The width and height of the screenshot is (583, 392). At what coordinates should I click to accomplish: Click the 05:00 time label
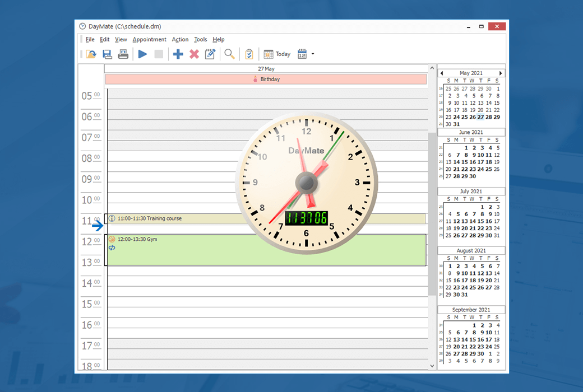click(x=91, y=96)
